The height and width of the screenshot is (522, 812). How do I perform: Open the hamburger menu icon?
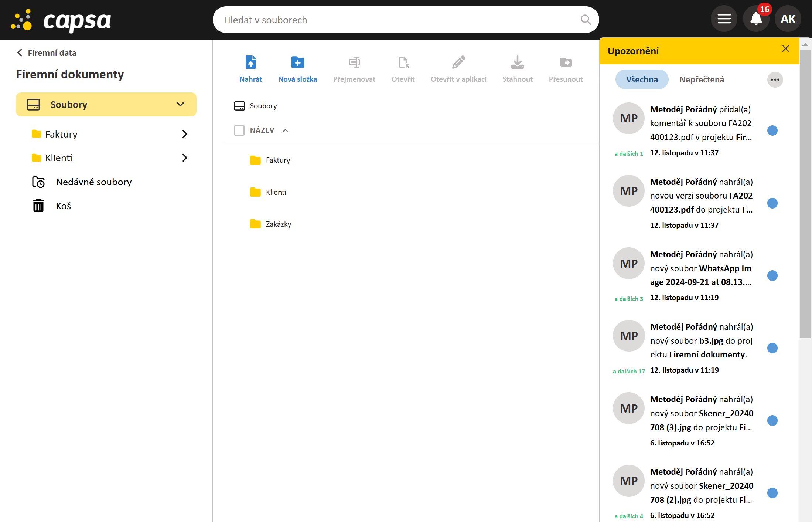pyautogui.click(x=724, y=19)
